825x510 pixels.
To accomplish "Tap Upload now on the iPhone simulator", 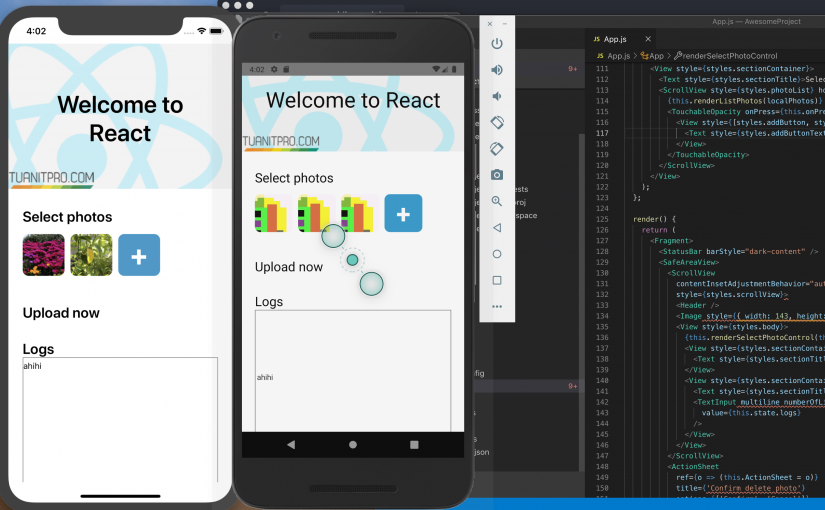I will [x=61, y=313].
